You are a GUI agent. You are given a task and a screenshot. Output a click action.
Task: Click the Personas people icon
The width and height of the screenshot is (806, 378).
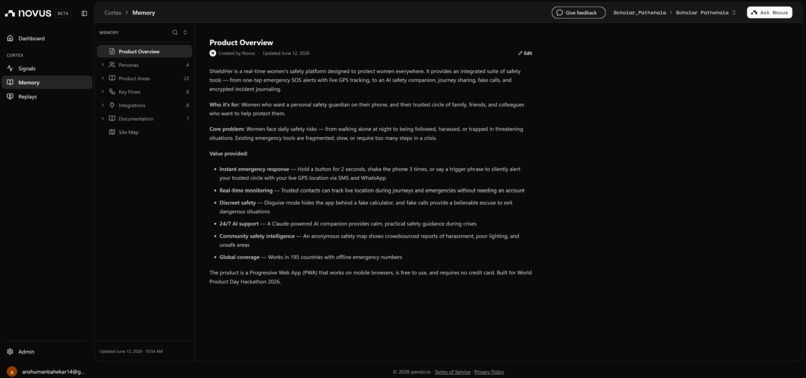[112, 65]
